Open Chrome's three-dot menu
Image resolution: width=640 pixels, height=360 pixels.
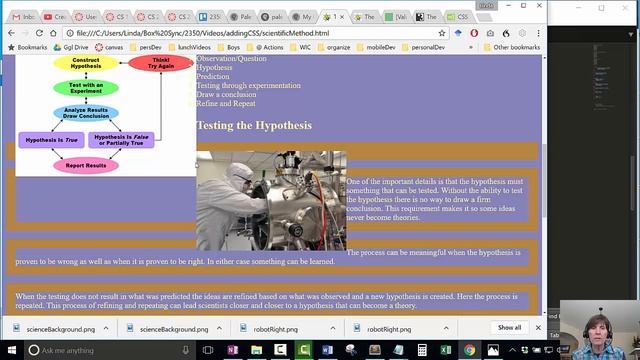tap(538, 33)
